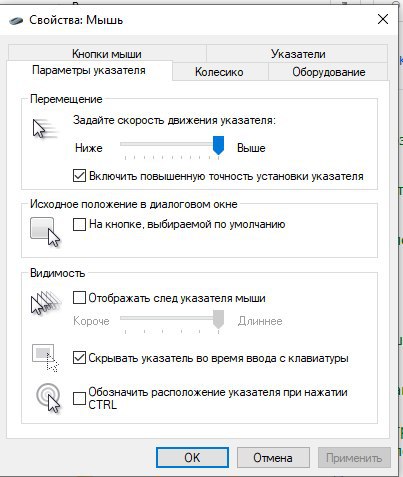Click the pointer speed slider thumb
Image resolution: width=403 pixels, height=477 pixels.
[218, 145]
